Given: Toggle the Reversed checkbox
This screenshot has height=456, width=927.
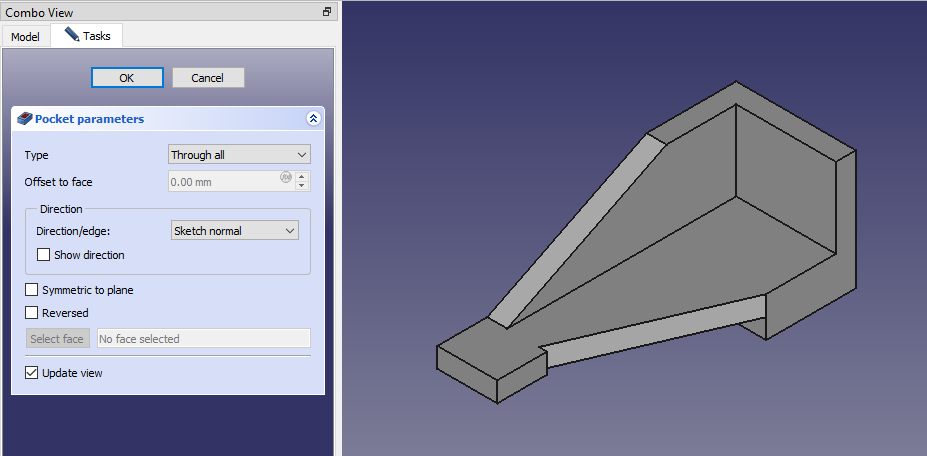Looking at the screenshot, I should (31, 313).
